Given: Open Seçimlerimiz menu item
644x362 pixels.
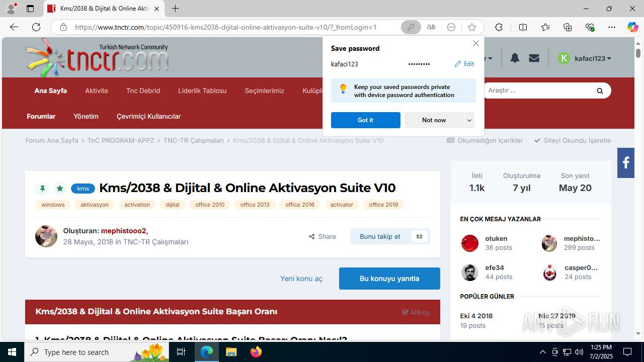Looking at the screenshot, I should click(265, 90).
